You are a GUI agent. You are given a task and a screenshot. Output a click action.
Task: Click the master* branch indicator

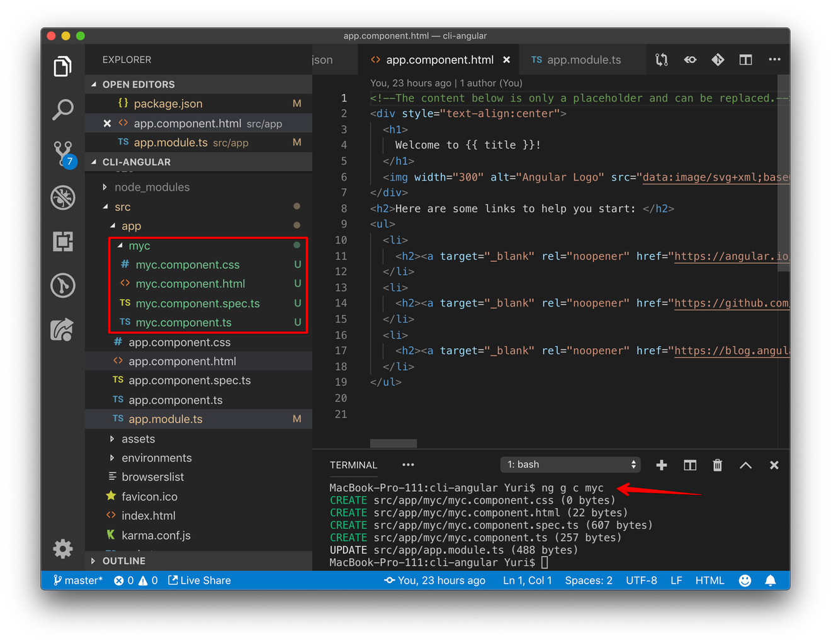click(x=77, y=580)
